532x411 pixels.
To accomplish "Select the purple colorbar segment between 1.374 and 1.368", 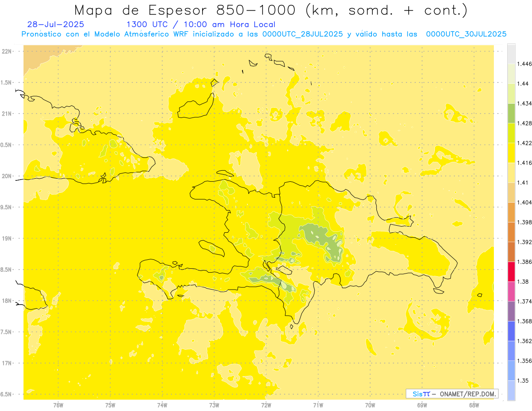I will click(511, 311).
